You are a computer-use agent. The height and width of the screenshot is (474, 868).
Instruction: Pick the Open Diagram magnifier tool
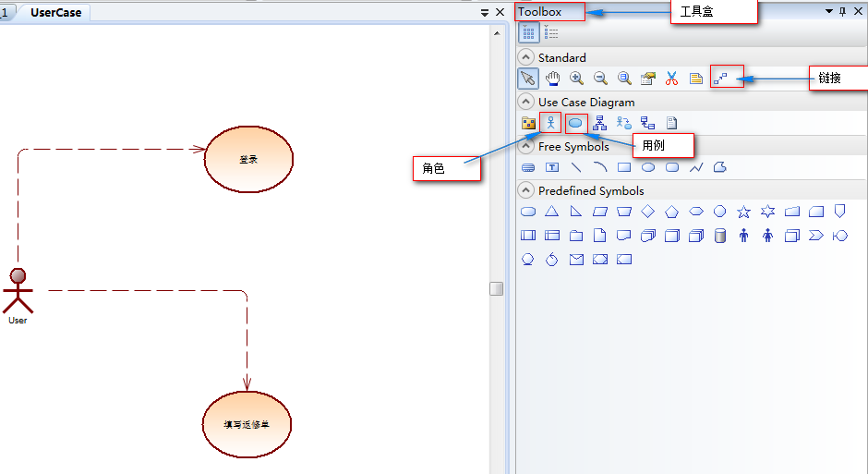click(624, 79)
